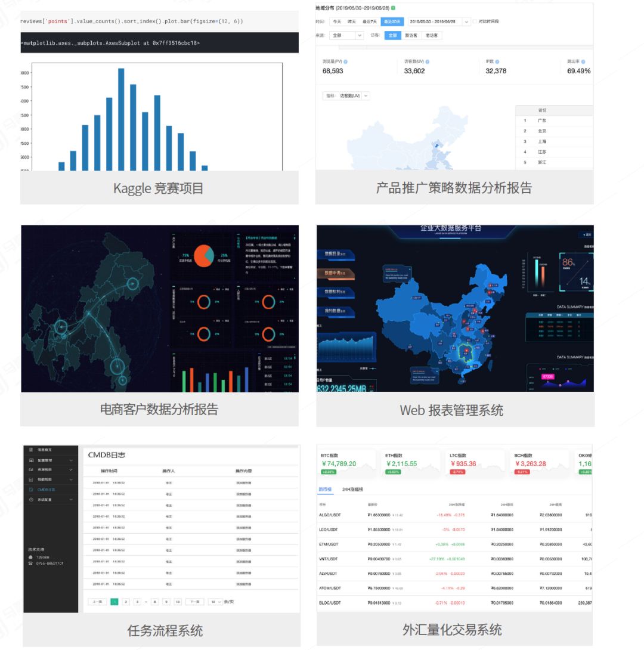Click the CMDB日志 sidebar icon
The height and width of the screenshot is (650, 644).
click(31, 489)
